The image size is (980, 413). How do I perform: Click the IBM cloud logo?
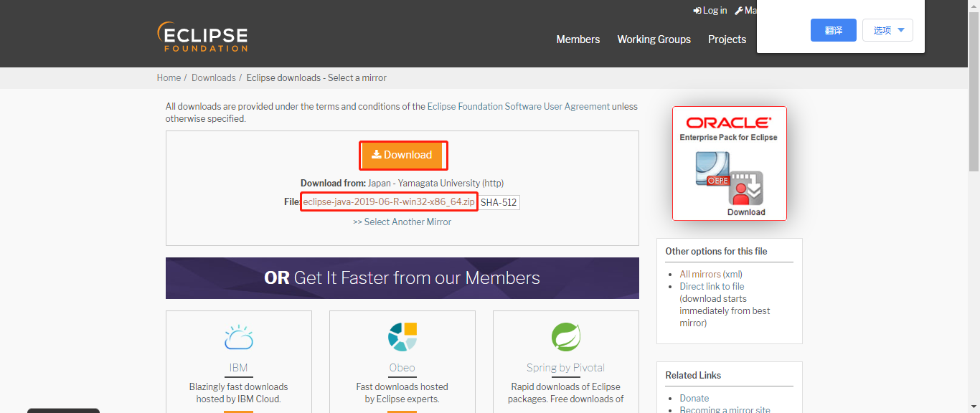(238, 338)
